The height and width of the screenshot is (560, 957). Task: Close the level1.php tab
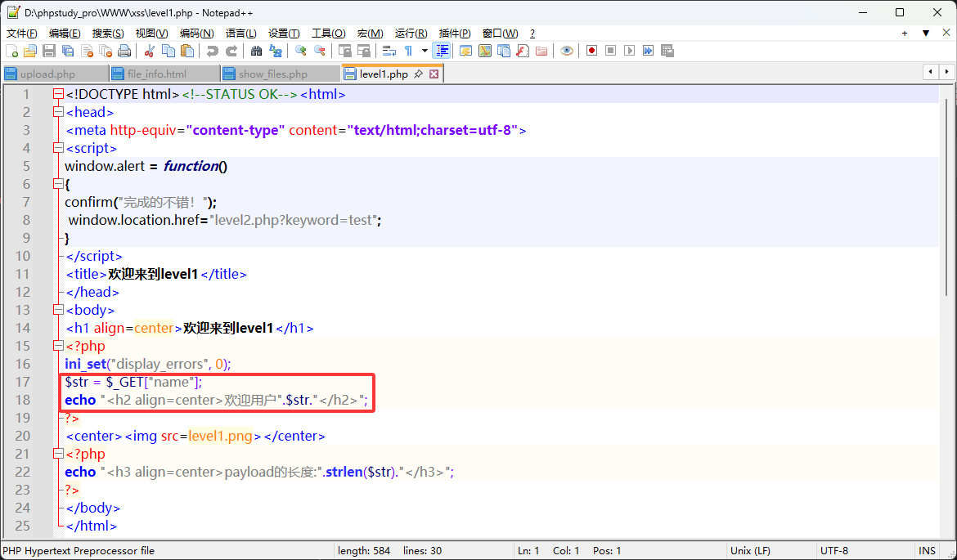pyautogui.click(x=434, y=74)
